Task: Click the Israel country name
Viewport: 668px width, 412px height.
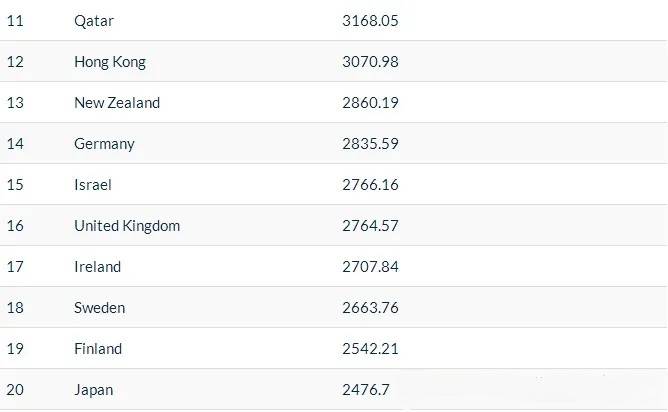Action: click(x=93, y=184)
